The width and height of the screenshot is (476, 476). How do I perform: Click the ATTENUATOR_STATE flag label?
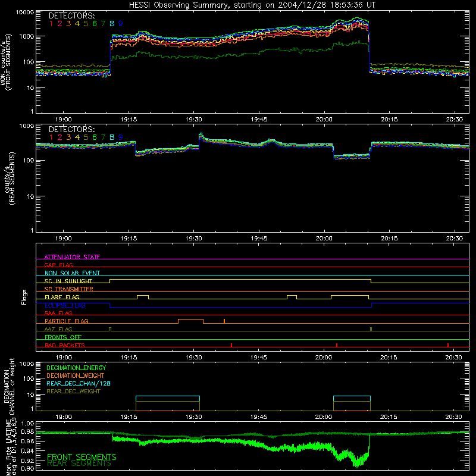pos(72,257)
